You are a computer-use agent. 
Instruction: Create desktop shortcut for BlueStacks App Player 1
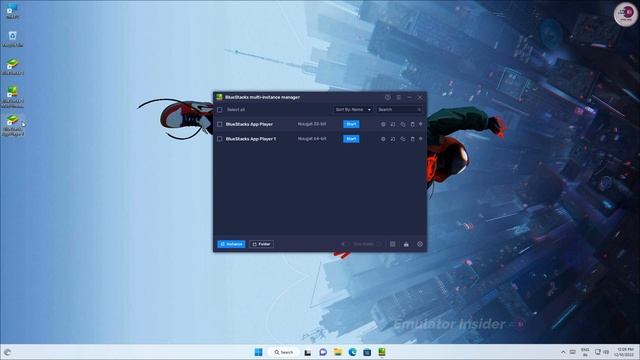pyautogui.click(x=393, y=139)
